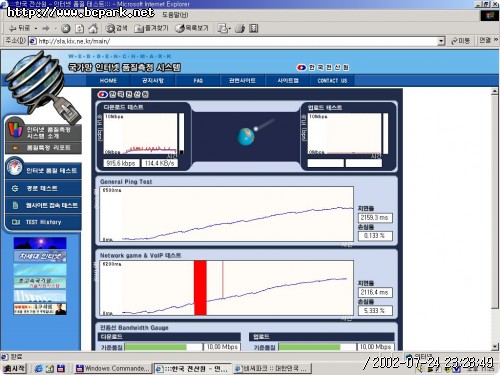Open Favorites from the toolbar
Screen dimensions: 500x375
[151, 28]
